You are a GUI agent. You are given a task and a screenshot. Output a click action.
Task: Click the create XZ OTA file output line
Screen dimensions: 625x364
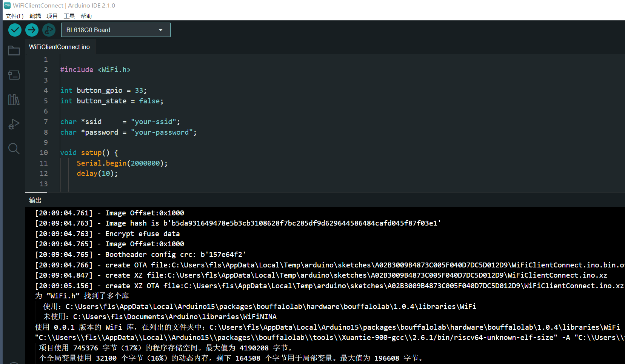(329, 286)
